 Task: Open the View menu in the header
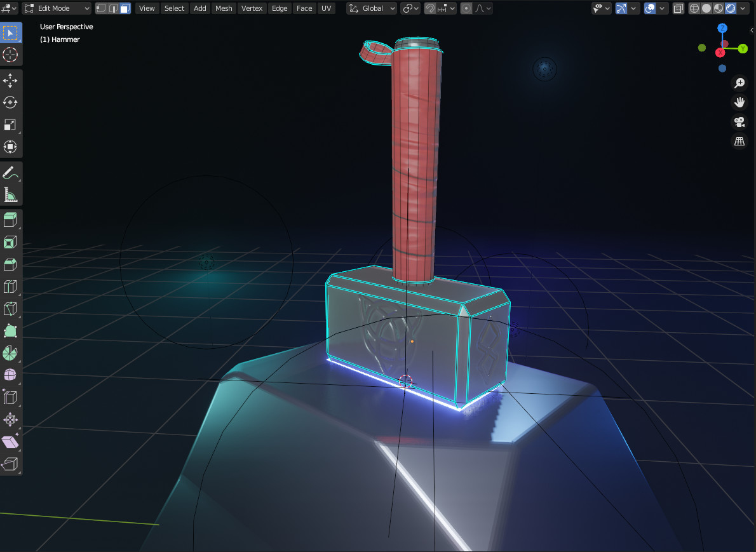[147, 8]
